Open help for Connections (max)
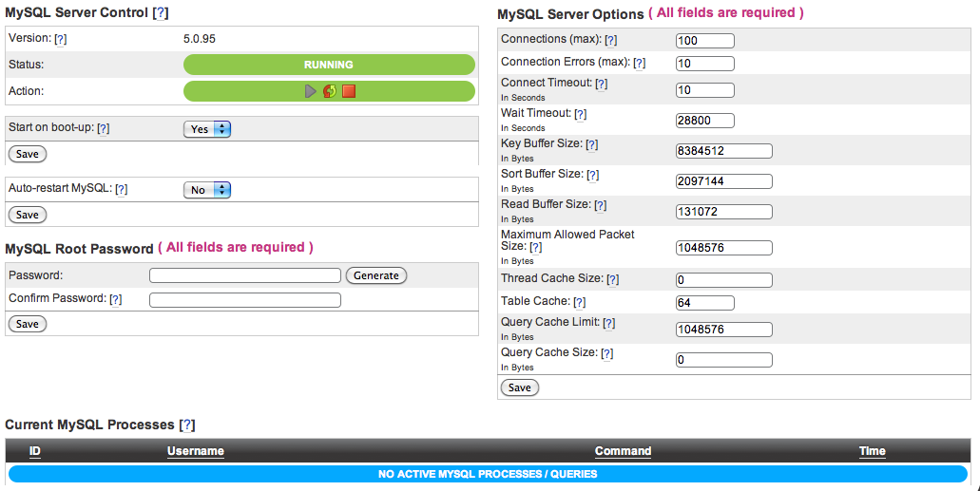 (610, 40)
